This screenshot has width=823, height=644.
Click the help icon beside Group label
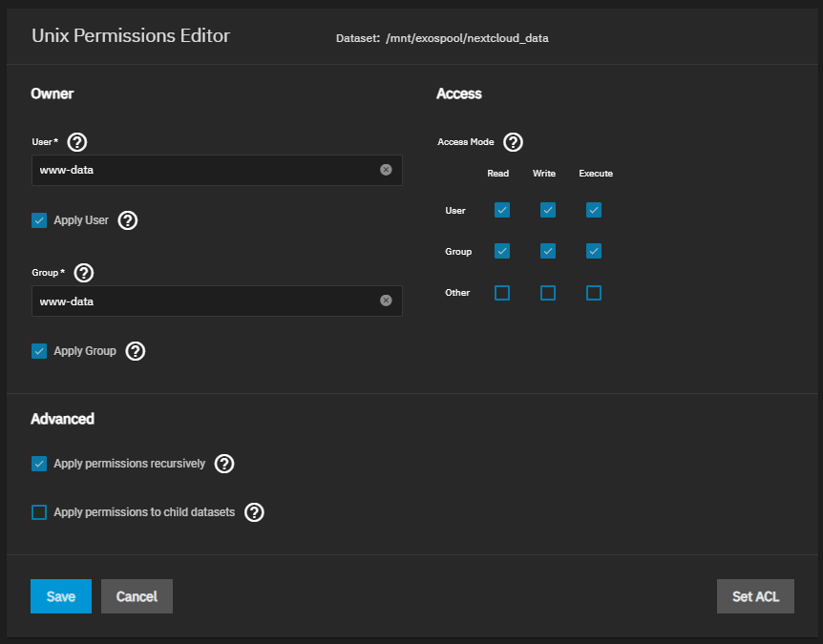point(84,273)
